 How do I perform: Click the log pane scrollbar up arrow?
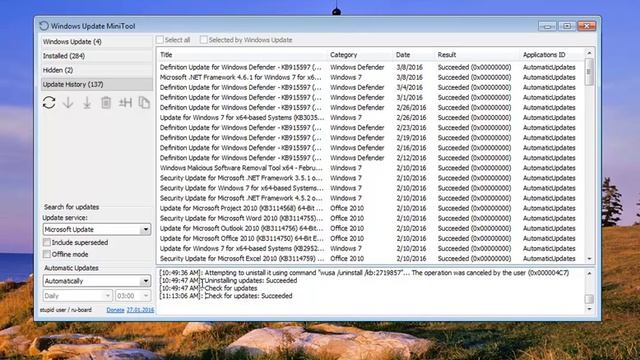[x=589, y=273]
